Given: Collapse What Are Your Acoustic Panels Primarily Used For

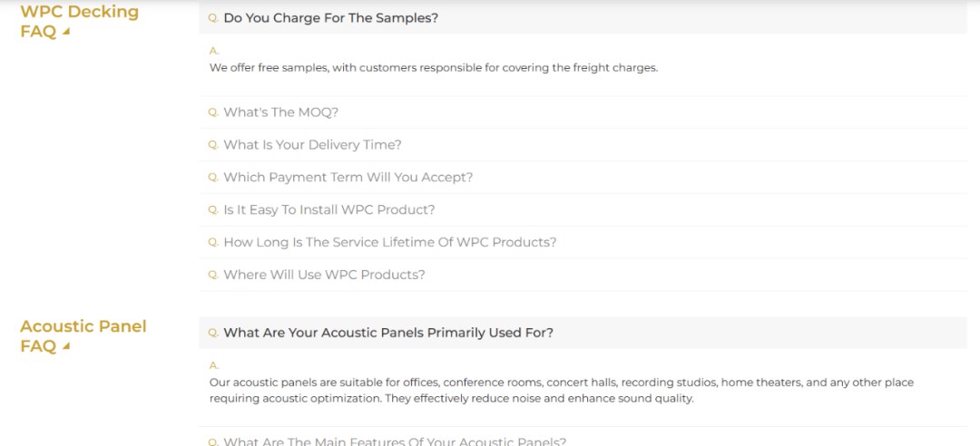Looking at the screenshot, I should point(388,333).
